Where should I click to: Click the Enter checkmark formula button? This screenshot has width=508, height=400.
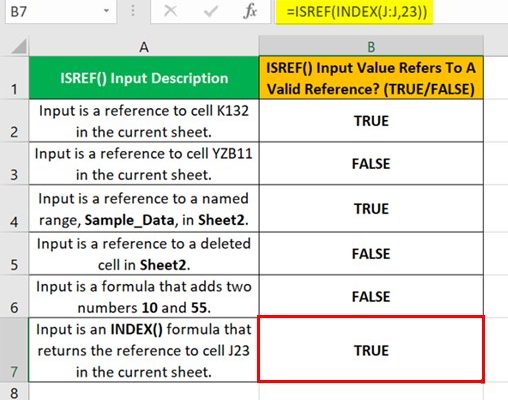(210, 11)
